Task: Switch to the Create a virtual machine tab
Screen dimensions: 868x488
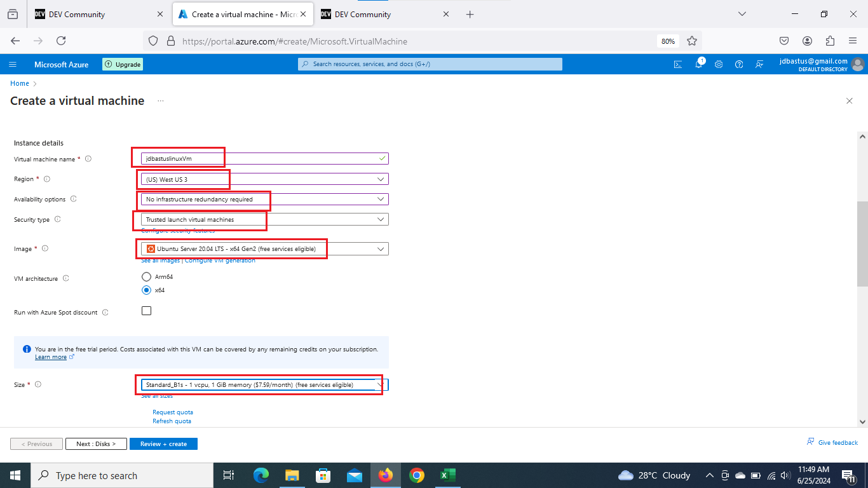Action: pyautogui.click(x=243, y=14)
